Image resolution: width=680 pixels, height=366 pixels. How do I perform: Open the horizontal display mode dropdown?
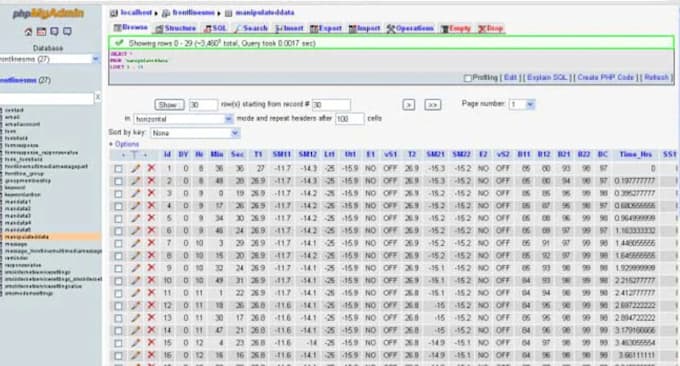183,119
